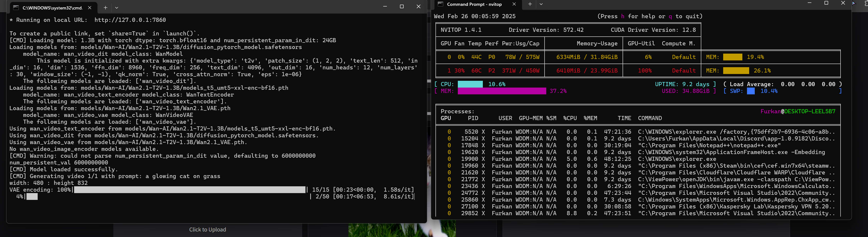Click the 'COMMAND' column header
Screen dimensions: 868x237
650,118
